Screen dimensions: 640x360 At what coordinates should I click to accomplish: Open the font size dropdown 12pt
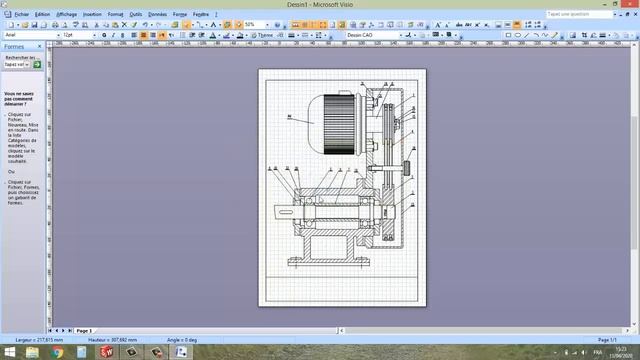[x=94, y=36]
